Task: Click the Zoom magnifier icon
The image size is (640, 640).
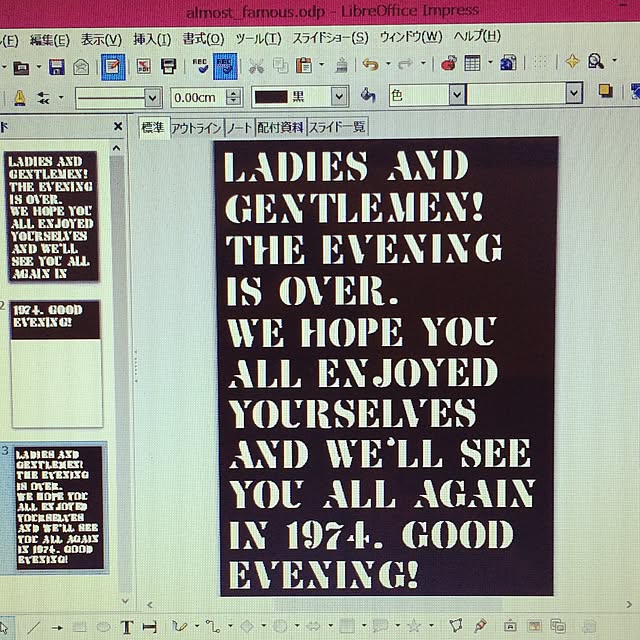Action: tap(596, 61)
